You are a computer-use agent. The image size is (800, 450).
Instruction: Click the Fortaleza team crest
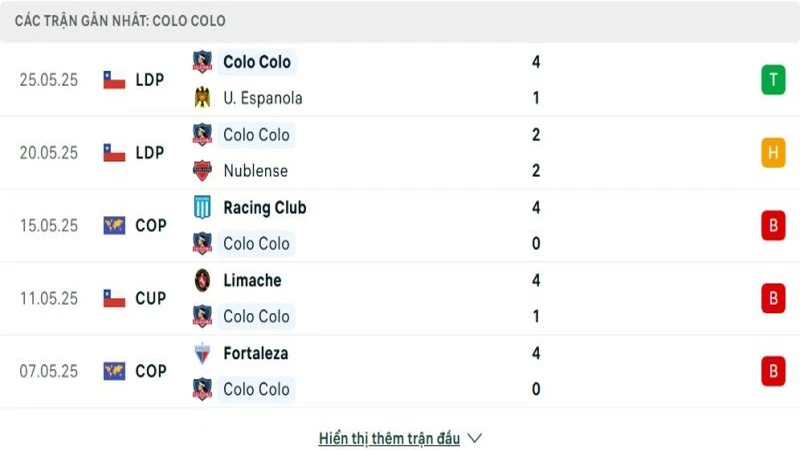tap(202, 353)
